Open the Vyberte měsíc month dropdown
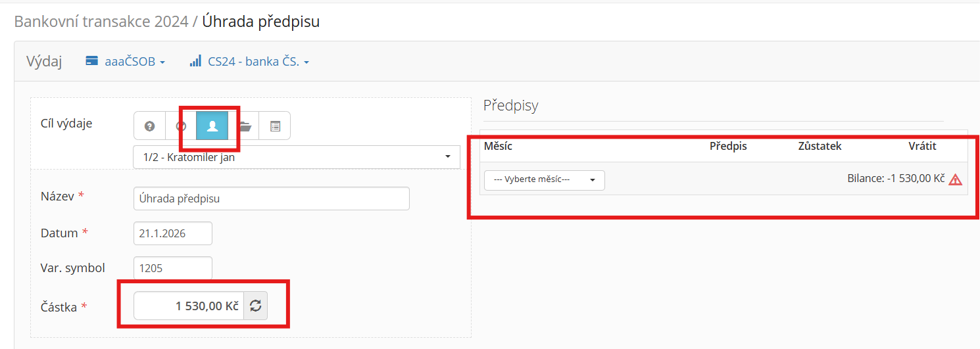 [544, 180]
